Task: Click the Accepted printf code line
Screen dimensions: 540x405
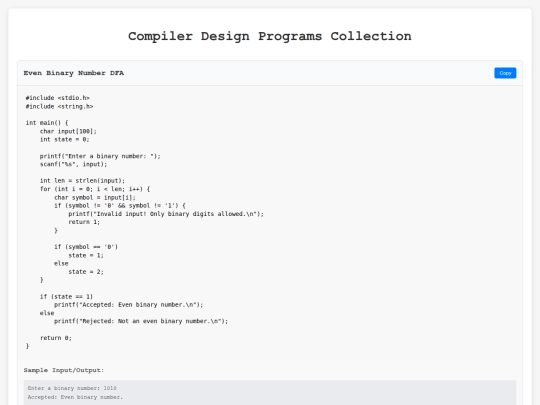Action: pyautogui.click(x=128, y=305)
